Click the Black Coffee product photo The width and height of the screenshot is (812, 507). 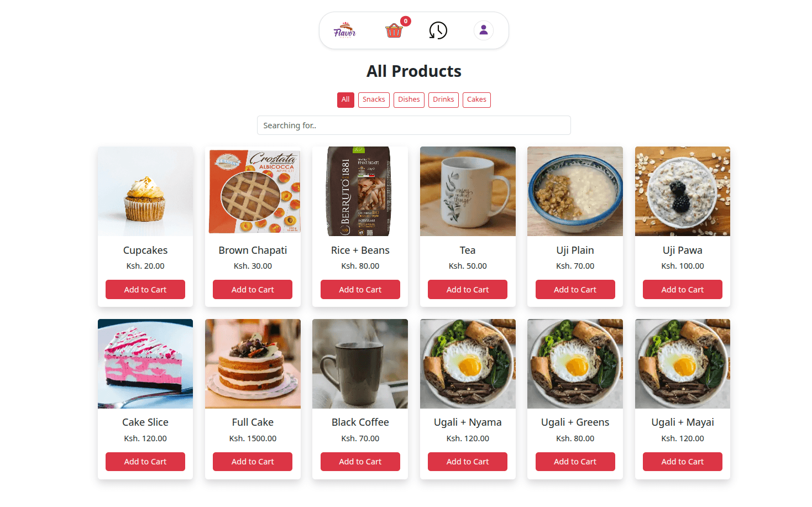click(x=360, y=363)
